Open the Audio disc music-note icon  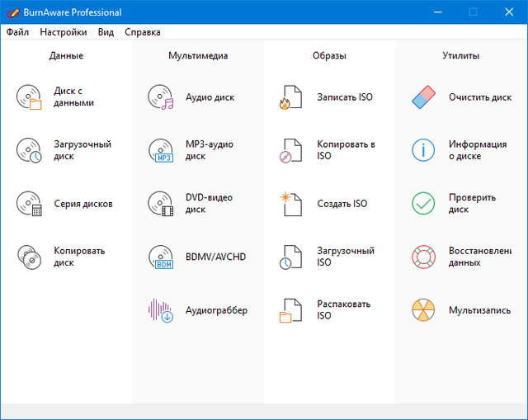tap(161, 97)
